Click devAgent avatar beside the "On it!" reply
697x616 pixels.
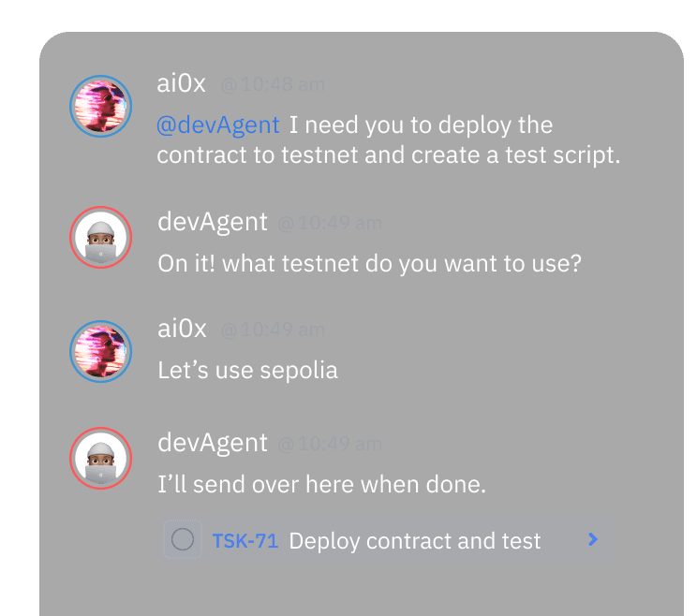(x=100, y=237)
